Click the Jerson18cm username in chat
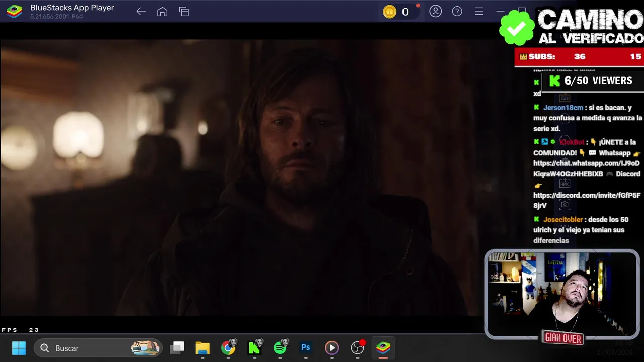 point(563,108)
